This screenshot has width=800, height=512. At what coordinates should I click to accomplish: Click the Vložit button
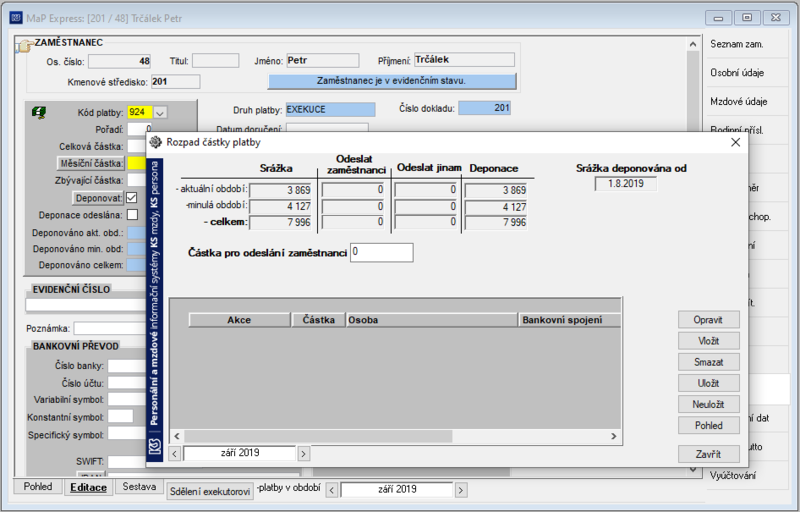(x=708, y=341)
